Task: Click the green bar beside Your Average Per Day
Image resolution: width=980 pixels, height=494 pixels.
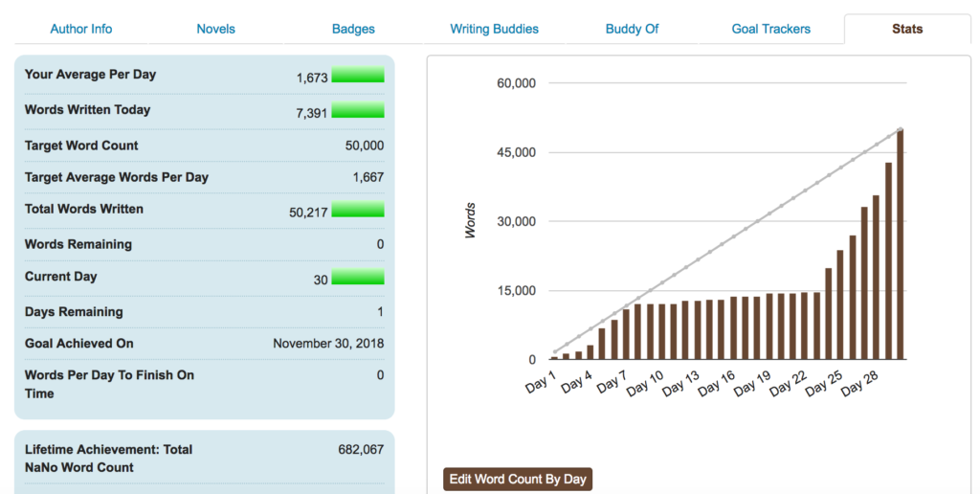Action: click(x=358, y=76)
